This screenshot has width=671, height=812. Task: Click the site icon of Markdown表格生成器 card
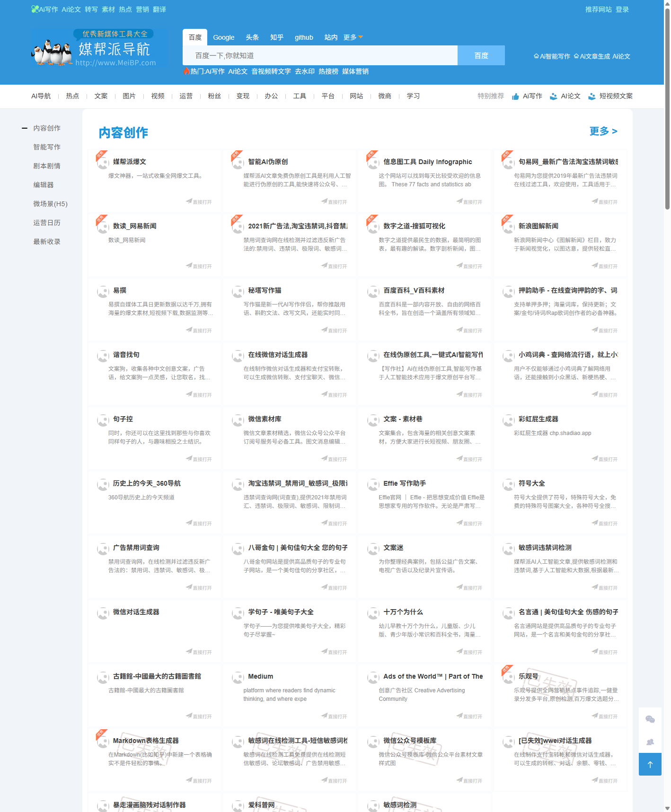pyautogui.click(x=103, y=741)
